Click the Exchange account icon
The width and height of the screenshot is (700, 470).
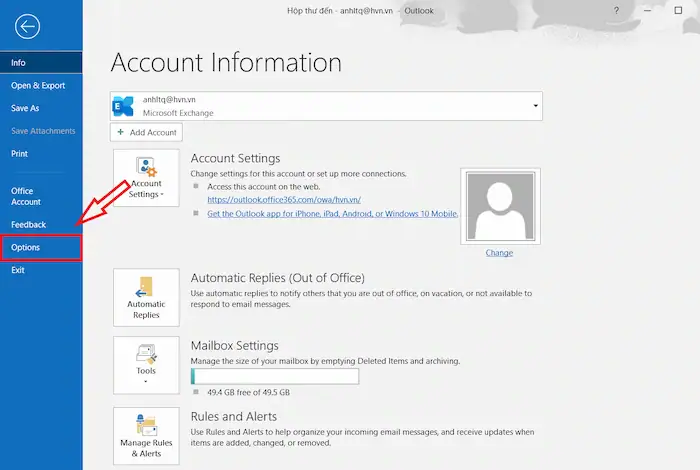123,106
